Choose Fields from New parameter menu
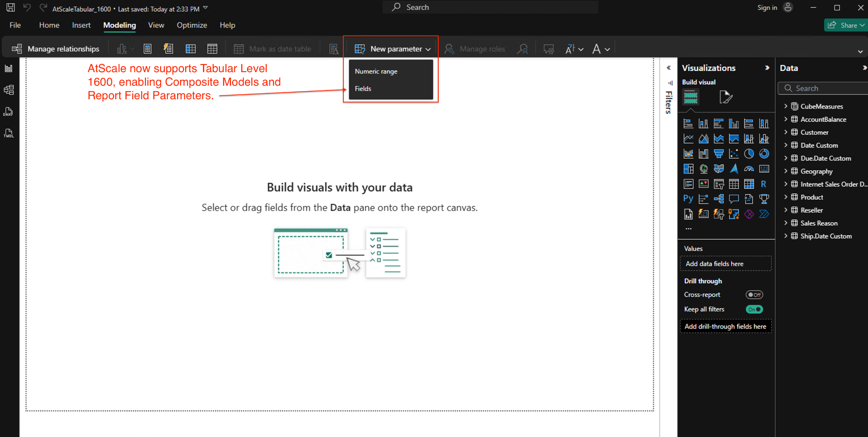Viewport: 868px width, 437px height. pyautogui.click(x=363, y=89)
